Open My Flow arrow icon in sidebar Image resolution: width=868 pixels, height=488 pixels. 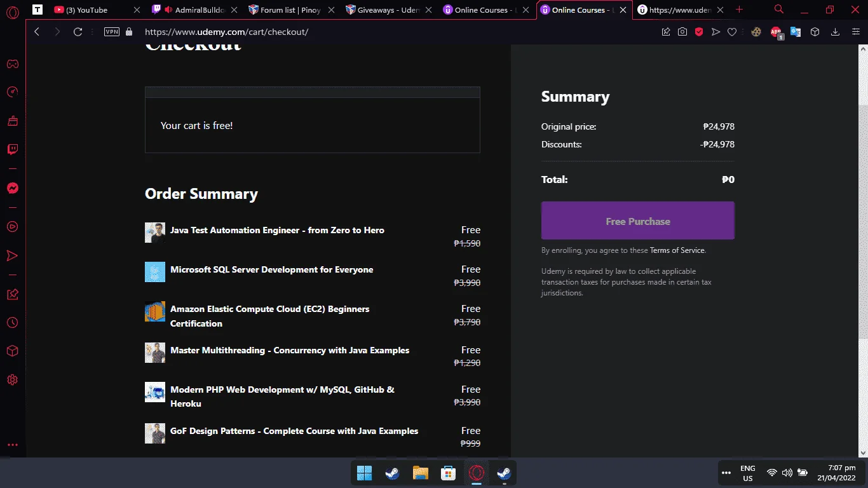pyautogui.click(x=12, y=255)
